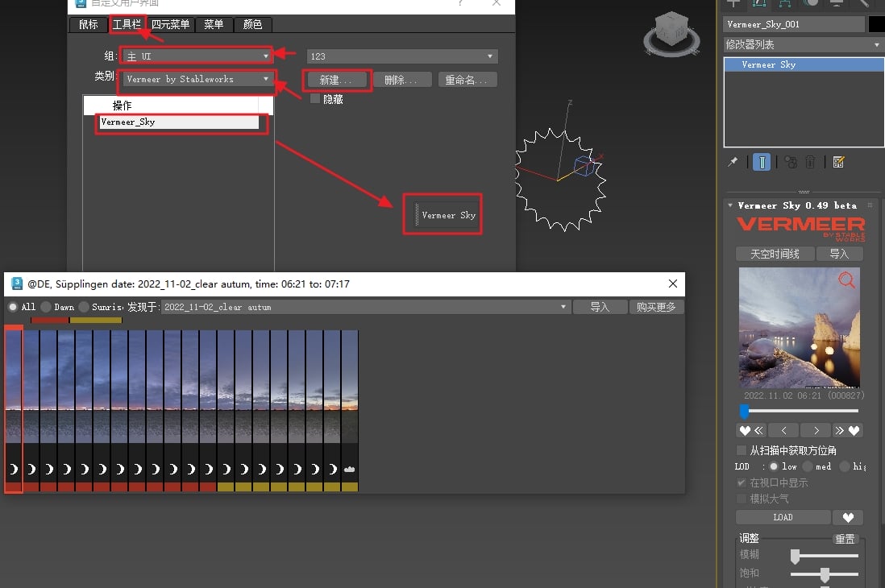Open the Hierarchy tab in command panel

point(784,3)
